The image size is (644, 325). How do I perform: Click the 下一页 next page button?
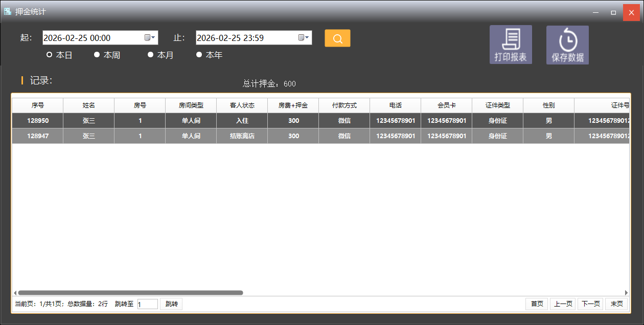click(590, 304)
